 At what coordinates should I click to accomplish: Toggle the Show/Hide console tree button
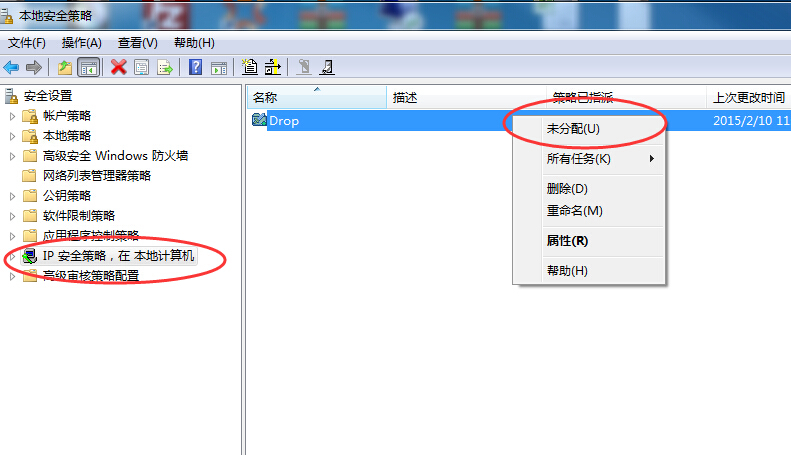pos(89,67)
